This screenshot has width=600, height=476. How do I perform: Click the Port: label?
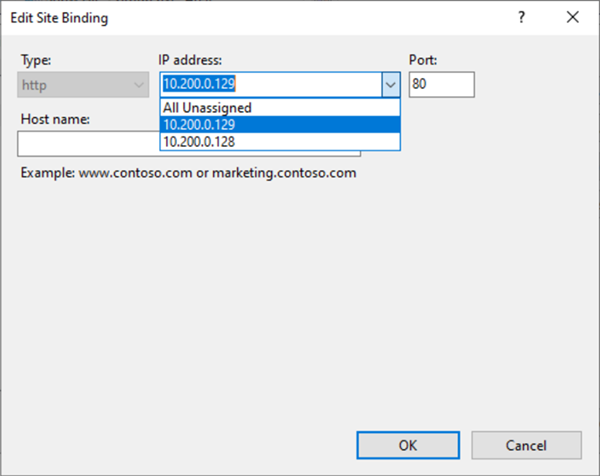point(422,61)
